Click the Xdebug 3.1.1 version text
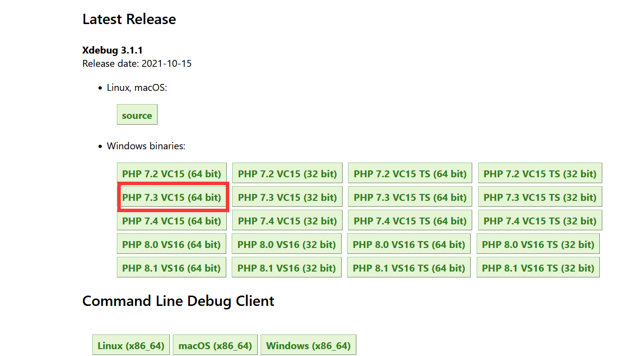 pos(112,50)
